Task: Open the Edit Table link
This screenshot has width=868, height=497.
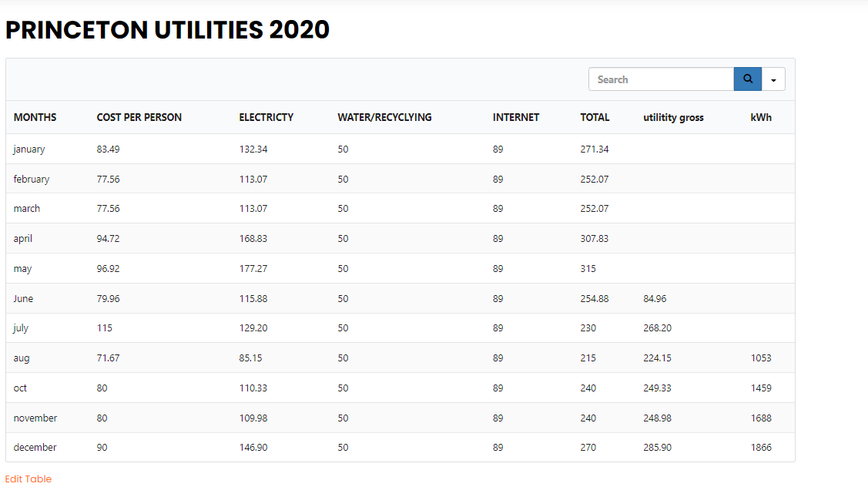Action: point(28,479)
